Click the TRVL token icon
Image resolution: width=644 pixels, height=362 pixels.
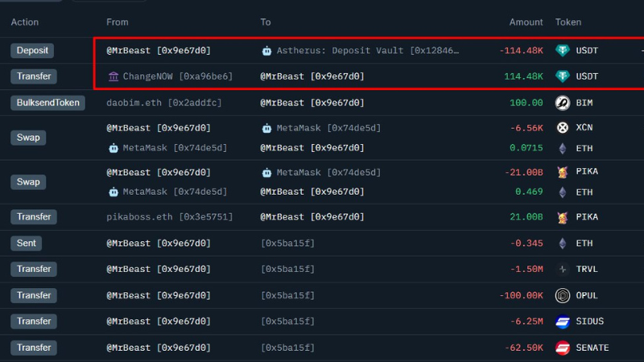[x=562, y=269]
